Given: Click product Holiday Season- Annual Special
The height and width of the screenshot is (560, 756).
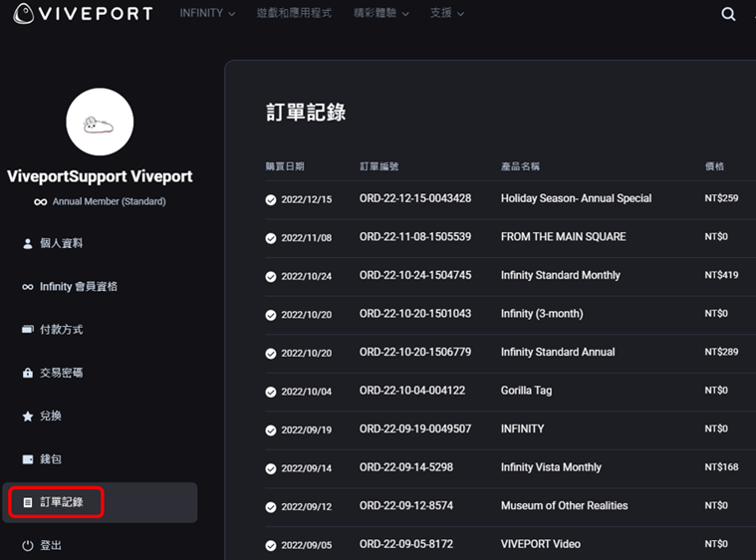Looking at the screenshot, I should point(576,198).
